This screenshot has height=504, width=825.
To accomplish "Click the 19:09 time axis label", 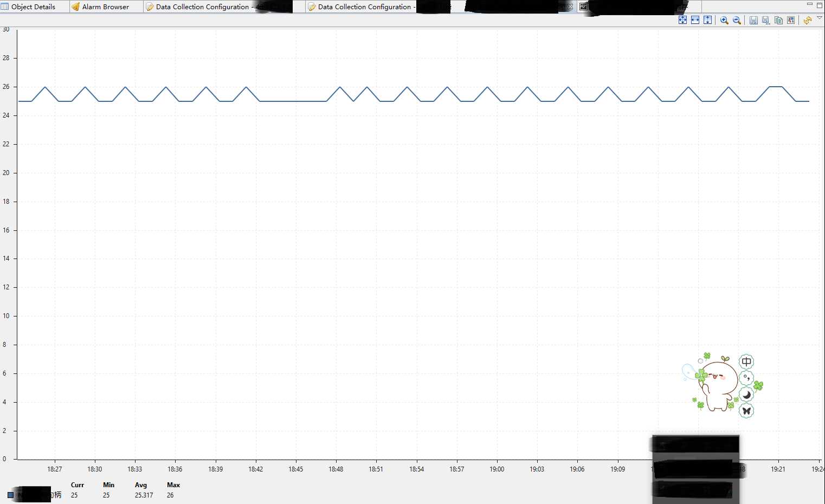I will click(x=618, y=469).
